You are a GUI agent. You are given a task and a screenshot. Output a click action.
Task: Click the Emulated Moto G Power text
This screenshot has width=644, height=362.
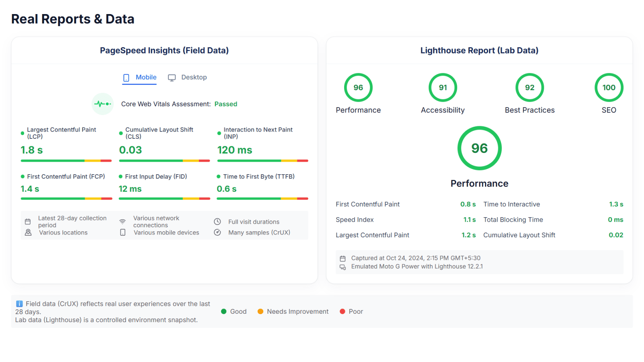pyautogui.click(x=417, y=267)
